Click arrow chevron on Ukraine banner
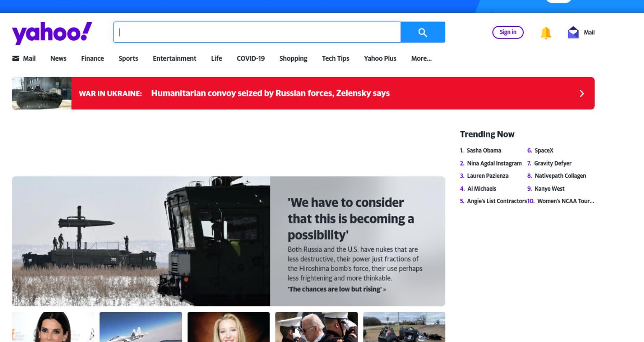 tap(582, 93)
